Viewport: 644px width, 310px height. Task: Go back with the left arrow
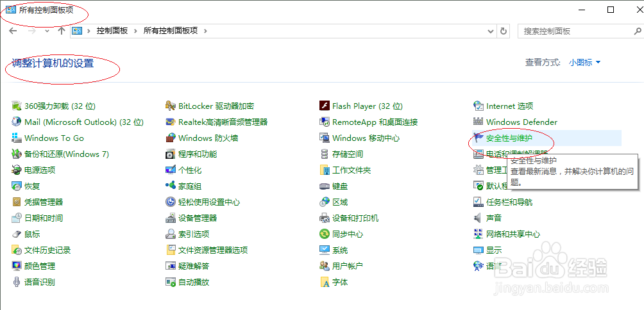tap(13, 31)
